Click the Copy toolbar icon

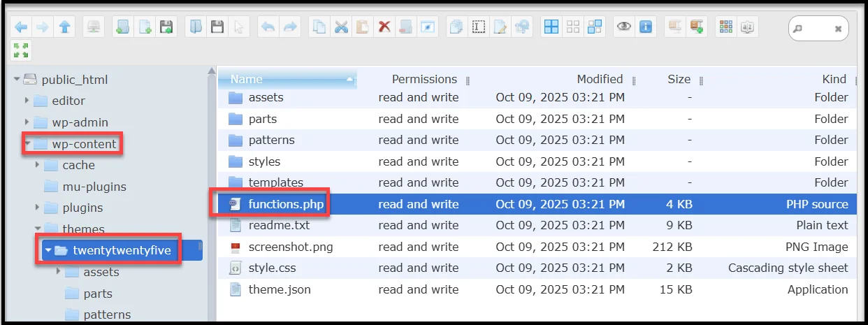(x=319, y=27)
